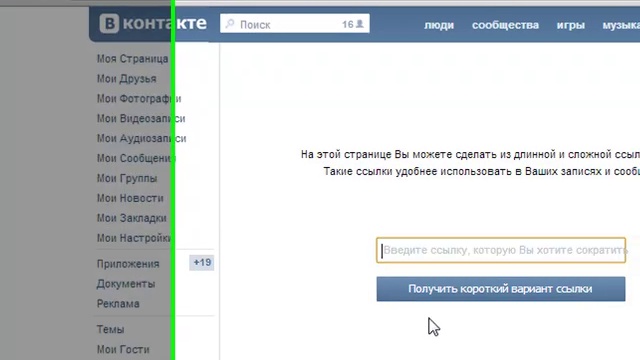
Task: Open Мои Сообщения in sidebar
Action: [136, 158]
